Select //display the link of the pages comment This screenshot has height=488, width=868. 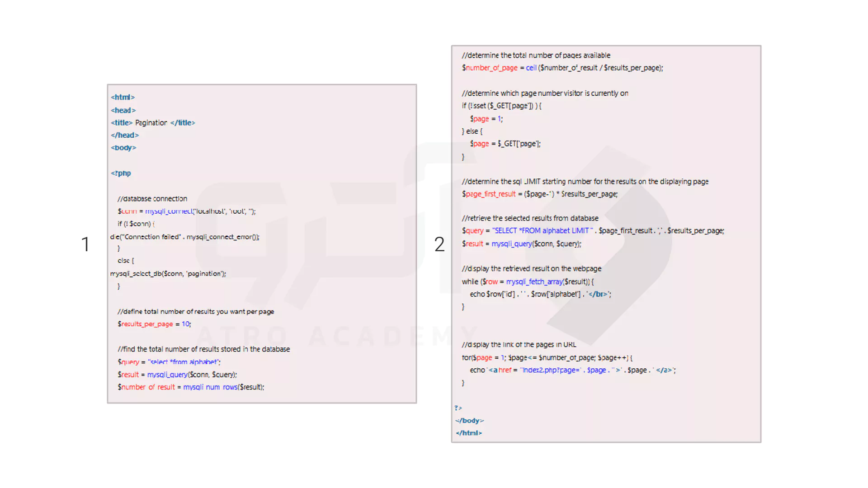[x=519, y=345]
